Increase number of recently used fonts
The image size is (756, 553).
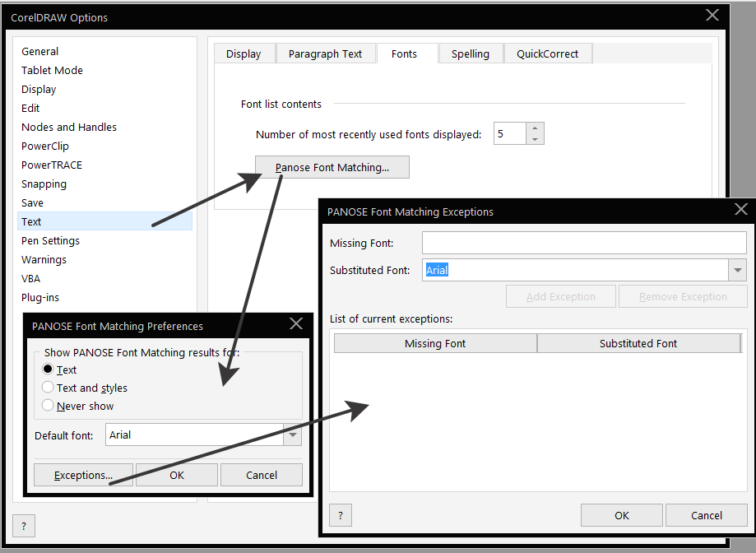[x=536, y=128]
